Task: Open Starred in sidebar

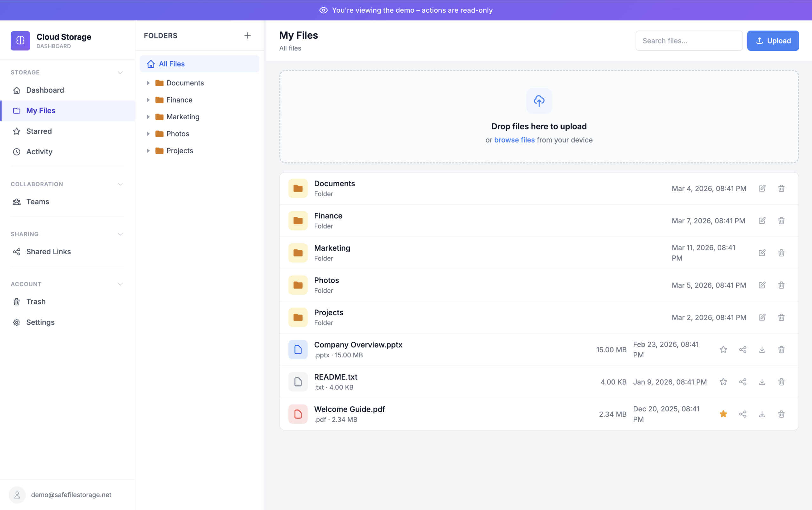Action: pyautogui.click(x=68, y=131)
